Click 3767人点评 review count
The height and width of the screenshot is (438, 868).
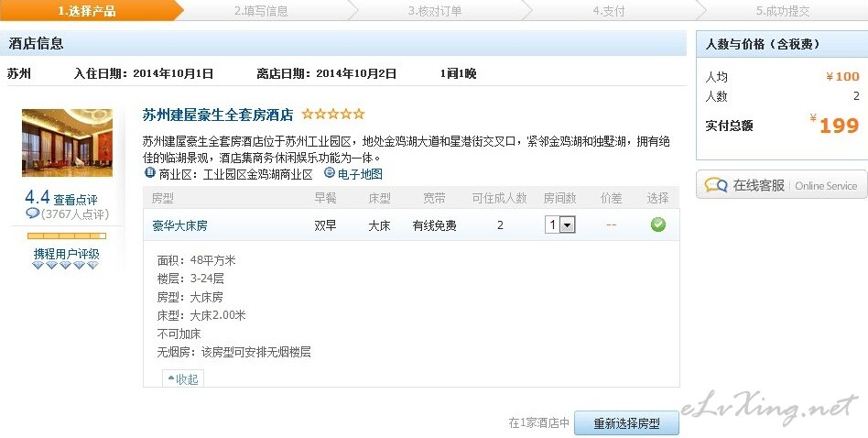(x=75, y=214)
